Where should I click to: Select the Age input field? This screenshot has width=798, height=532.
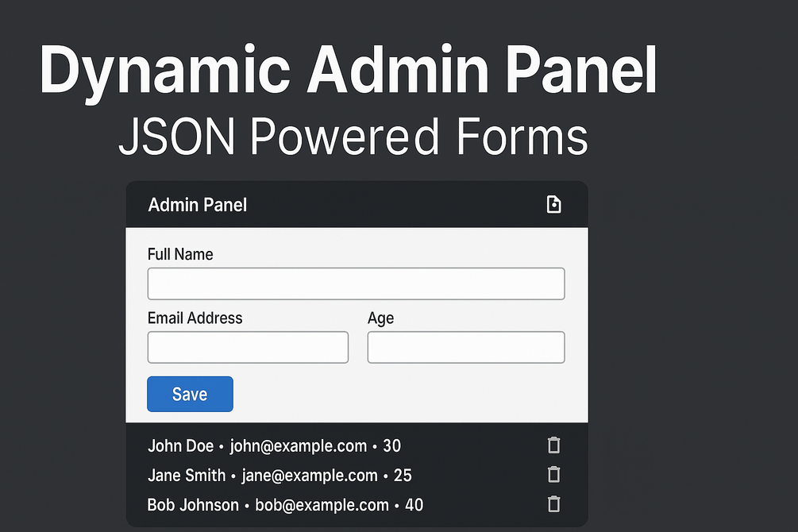tap(466, 347)
